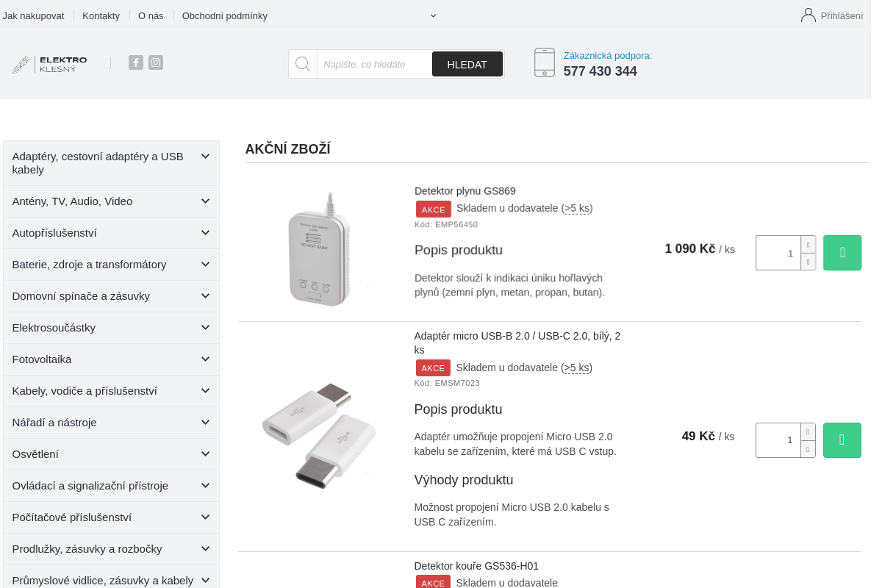The width and height of the screenshot is (882, 588).
Task: Open the Instagram page icon
Action: click(156, 62)
